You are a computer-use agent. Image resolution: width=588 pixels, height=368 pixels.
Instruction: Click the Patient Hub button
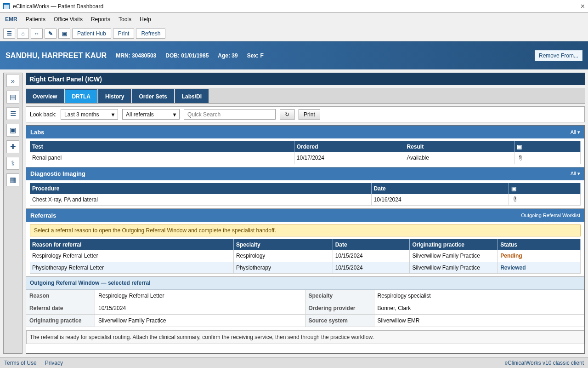91,34
